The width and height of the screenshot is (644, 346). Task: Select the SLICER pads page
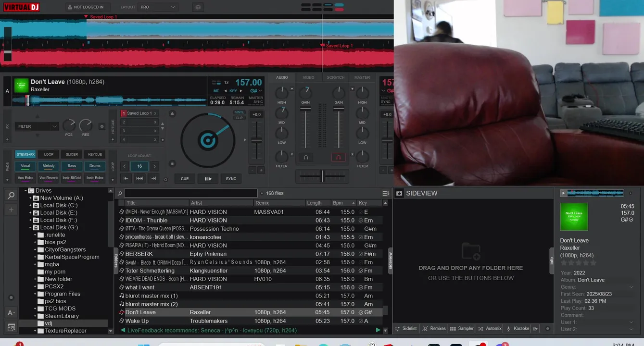click(72, 154)
